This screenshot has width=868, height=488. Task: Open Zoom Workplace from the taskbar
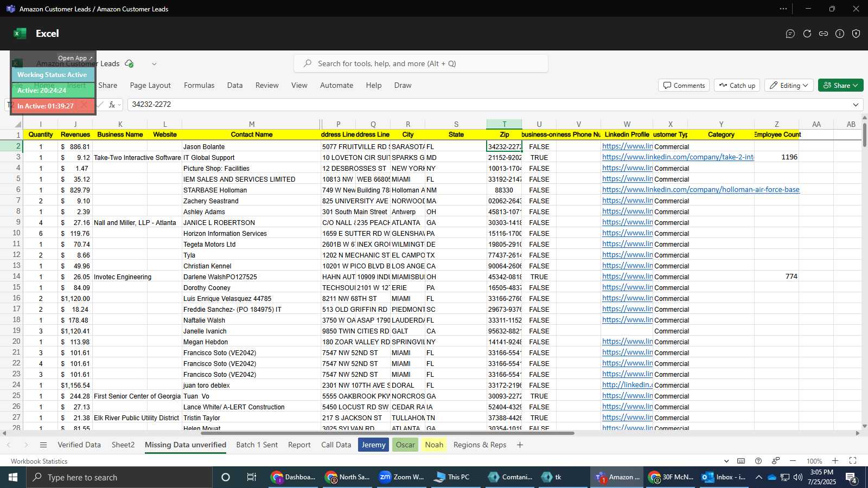pos(401,477)
